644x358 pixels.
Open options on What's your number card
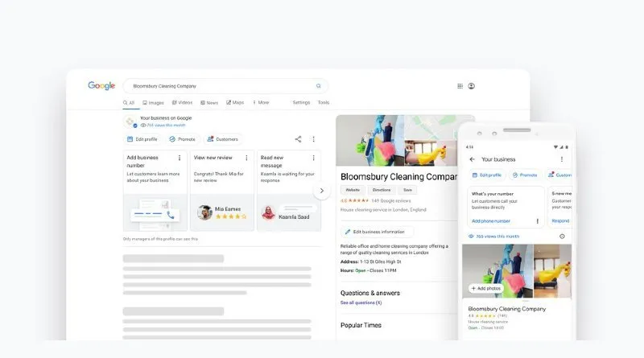point(537,221)
